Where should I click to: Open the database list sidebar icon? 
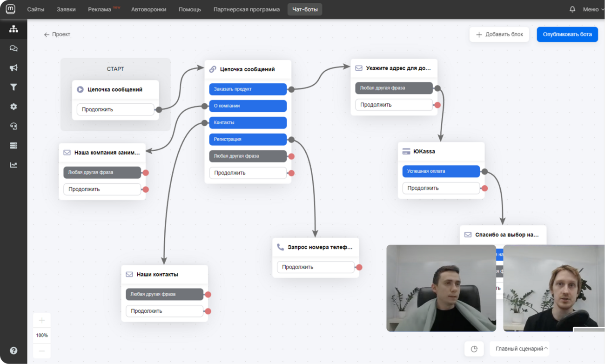click(13, 146)
